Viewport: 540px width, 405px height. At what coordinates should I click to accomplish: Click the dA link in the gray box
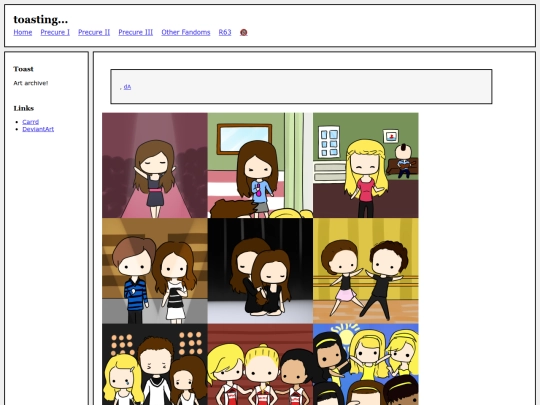point(127,87)
